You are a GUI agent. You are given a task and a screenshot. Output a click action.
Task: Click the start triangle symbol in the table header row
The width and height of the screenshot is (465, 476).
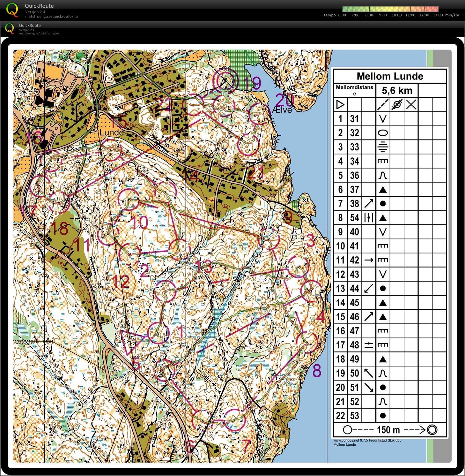pyautogui.click(x=340, y=104)
